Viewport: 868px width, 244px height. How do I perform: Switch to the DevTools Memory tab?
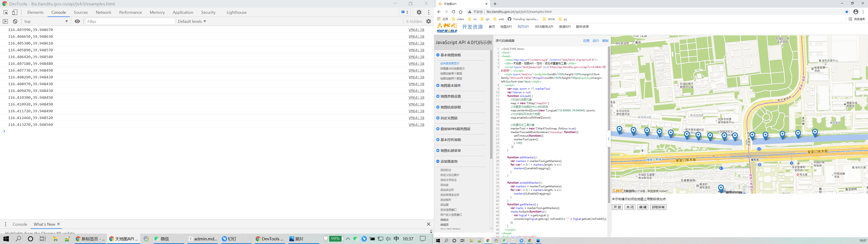tap(157, 12)
